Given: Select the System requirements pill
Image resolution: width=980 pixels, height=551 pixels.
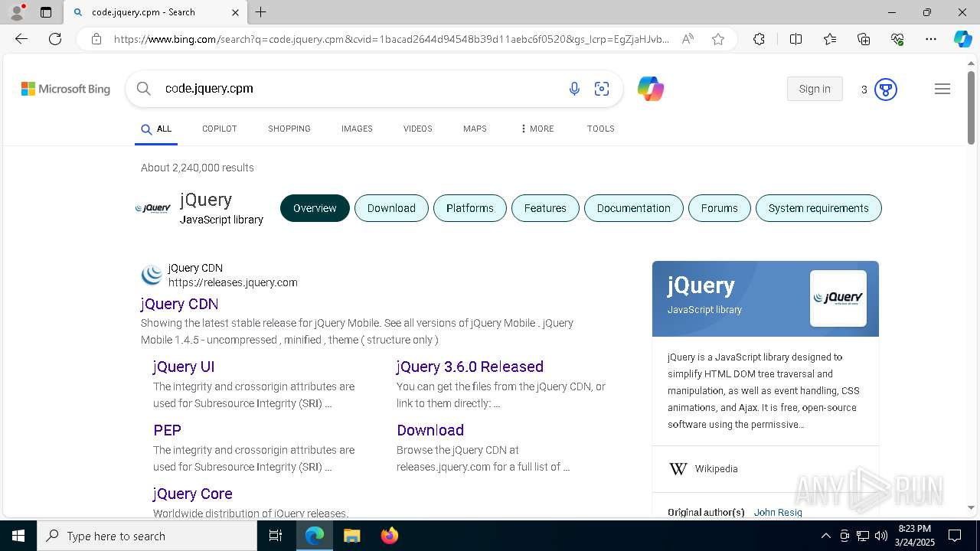Looking at the screenshot, I should pos(818,208).
